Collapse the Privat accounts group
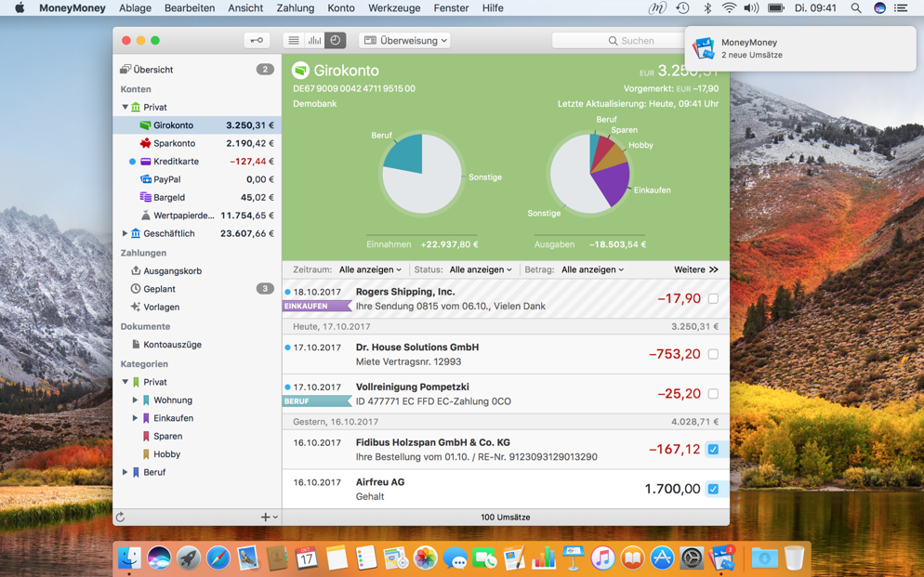 point(125,107)
